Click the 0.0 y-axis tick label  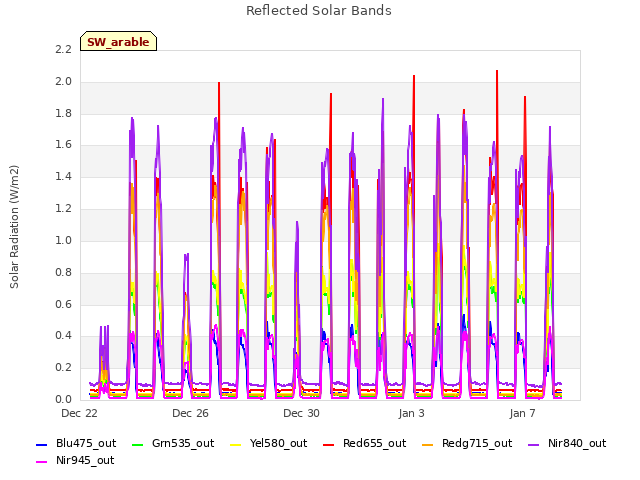point(63,399)
